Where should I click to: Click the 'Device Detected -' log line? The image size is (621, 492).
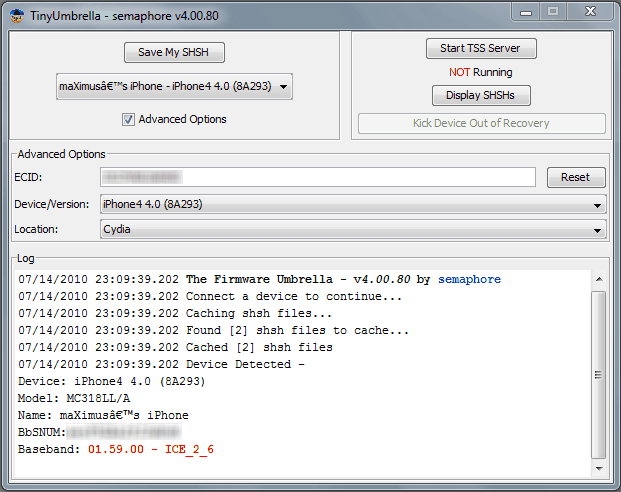click(x=162, y=364)
